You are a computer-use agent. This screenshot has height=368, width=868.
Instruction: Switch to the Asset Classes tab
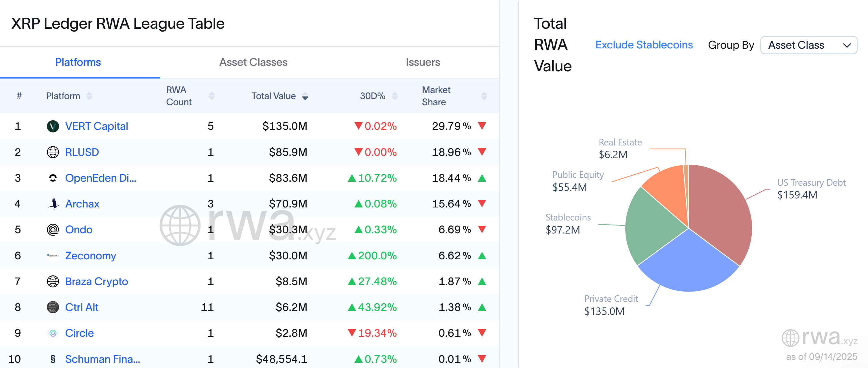[253, 62]
